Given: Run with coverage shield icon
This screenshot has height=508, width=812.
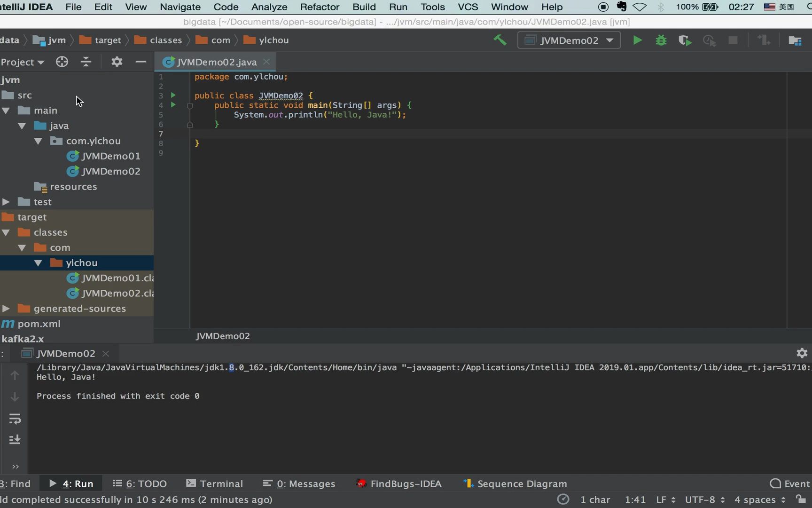Looking at the screenshot, I should [685, 40].
